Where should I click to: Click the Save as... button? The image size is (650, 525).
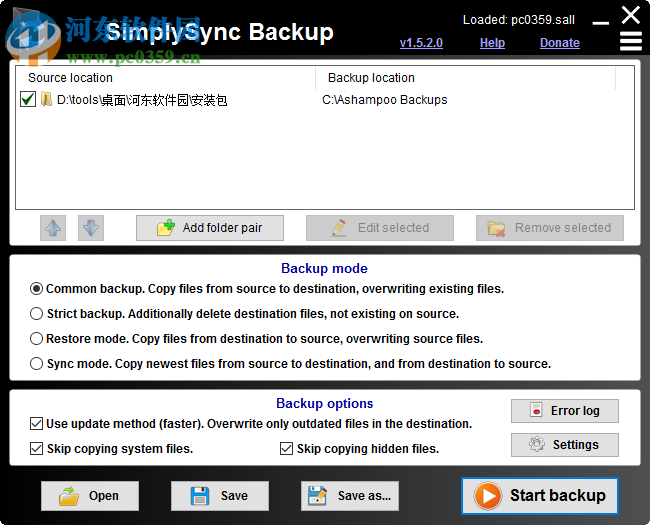[350, 496]
